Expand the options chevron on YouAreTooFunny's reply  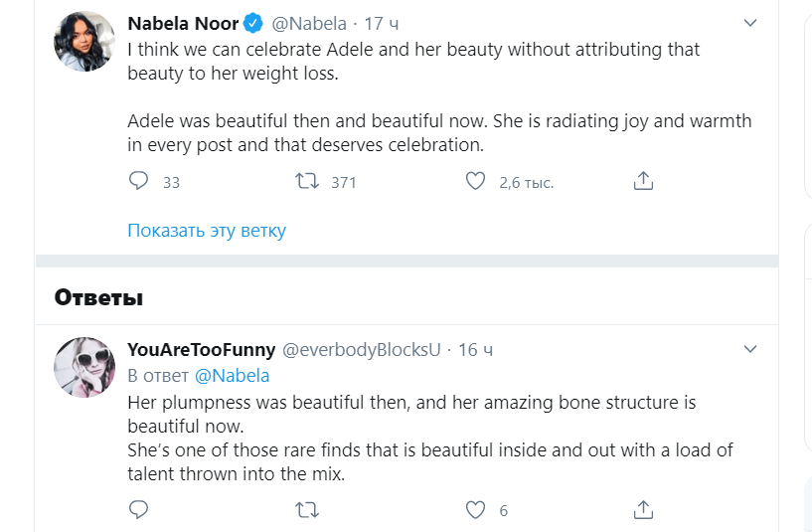751,349
